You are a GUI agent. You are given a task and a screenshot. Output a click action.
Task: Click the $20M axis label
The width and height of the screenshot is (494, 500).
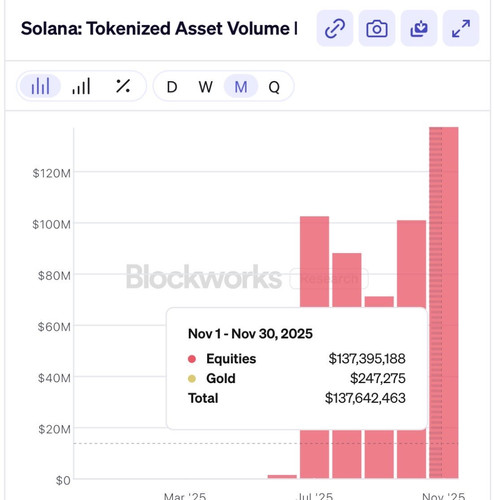[54, 429]
